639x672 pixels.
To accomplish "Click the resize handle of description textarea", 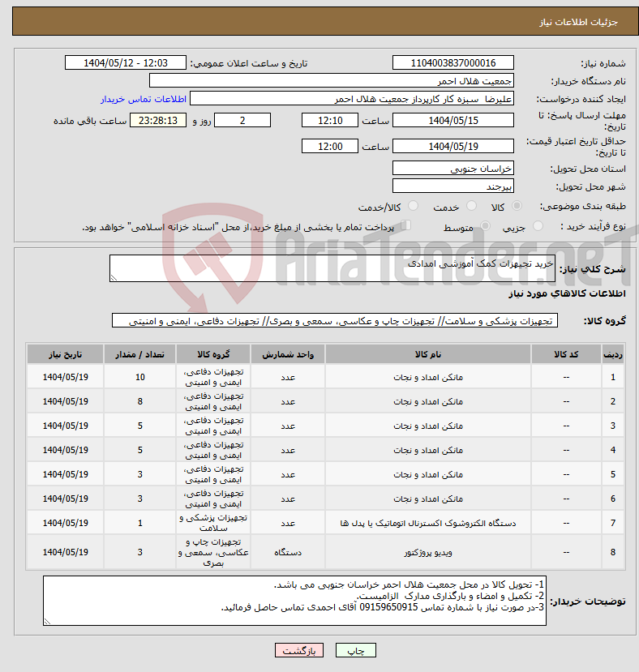I will click(114, 278).
